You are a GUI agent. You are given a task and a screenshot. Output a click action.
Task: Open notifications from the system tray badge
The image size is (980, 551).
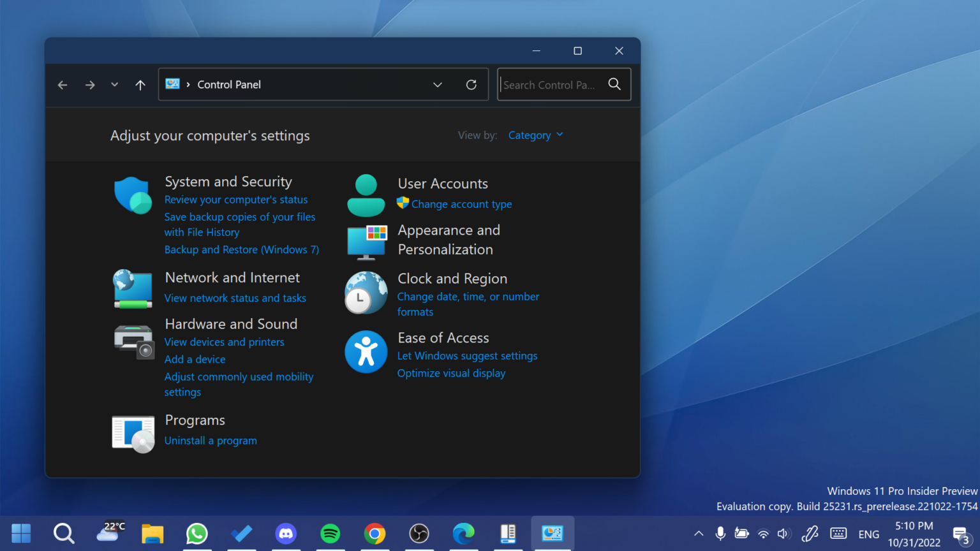tap(962, 534)
